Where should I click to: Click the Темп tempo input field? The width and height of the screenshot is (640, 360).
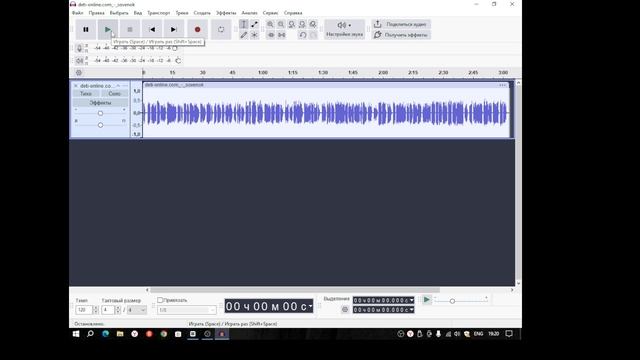tap(84, 310)
